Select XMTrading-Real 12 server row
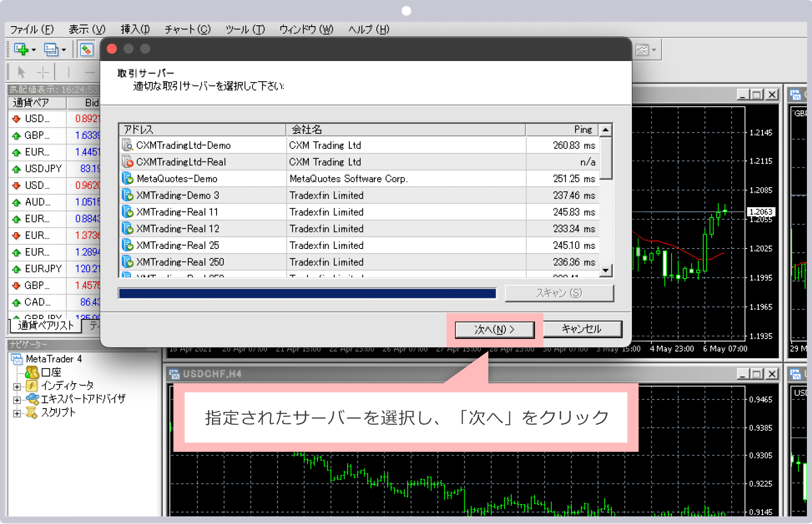This screenshot has height=524, width=812. pos(359,229)
